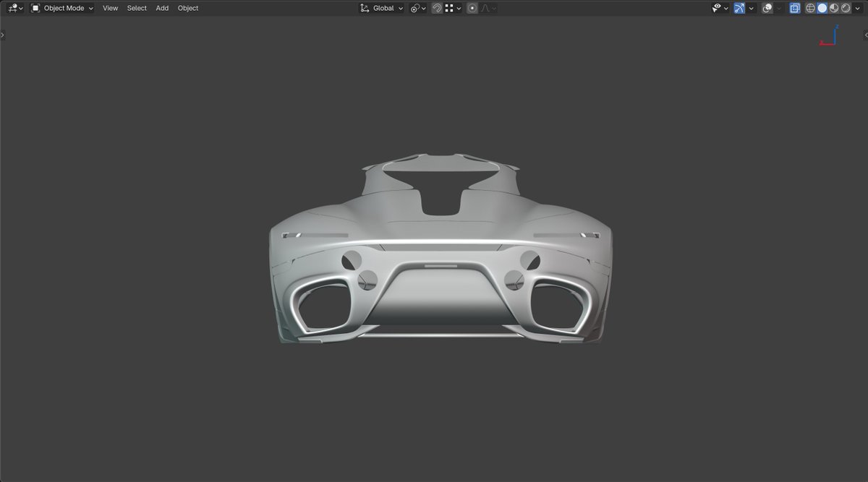Click the Select menu entry
Image resolution: width=868 pixels, height=482 pixels.
pyautogui.click(x=137, y=8)
